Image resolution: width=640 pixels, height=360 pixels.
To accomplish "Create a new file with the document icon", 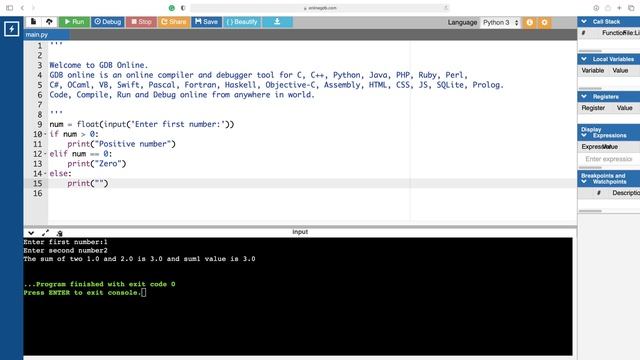I will (x=33, y=22).
